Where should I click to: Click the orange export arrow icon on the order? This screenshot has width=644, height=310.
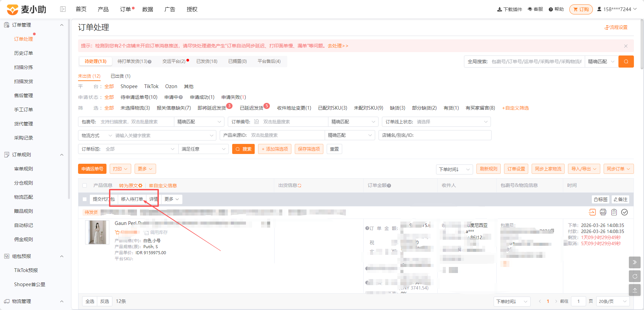click(x=592, y=212)
